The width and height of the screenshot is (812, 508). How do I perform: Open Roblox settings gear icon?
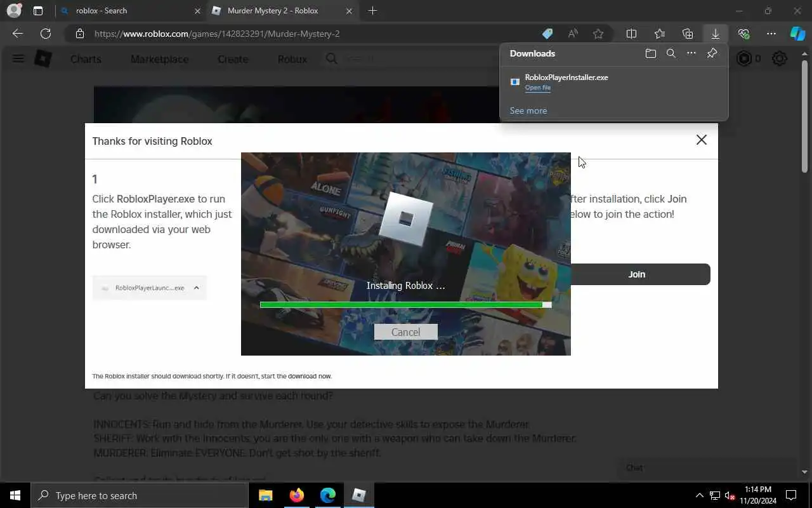click(780, 59)
